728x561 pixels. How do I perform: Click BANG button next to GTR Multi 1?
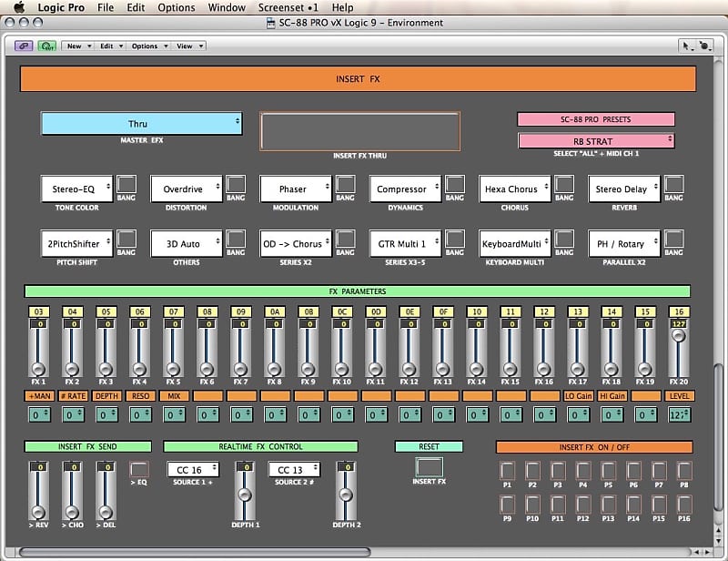point(454,239)
